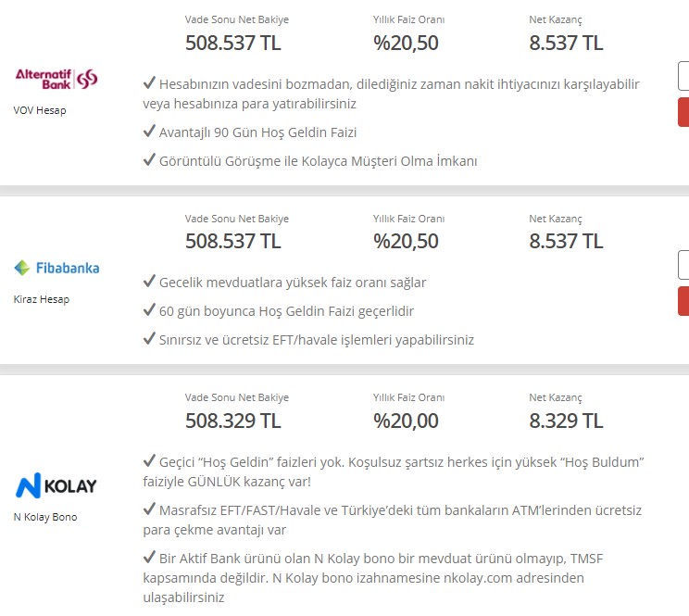The image size is (689, 616).
Task: Click the N Kolay logo
Action: pyautogui.click(x=56, y=485)
